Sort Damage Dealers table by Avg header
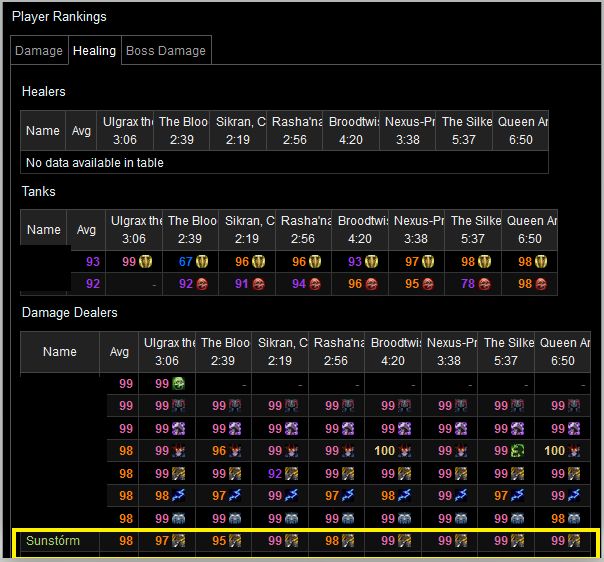 pyautogui.click(x=119, y=352)
